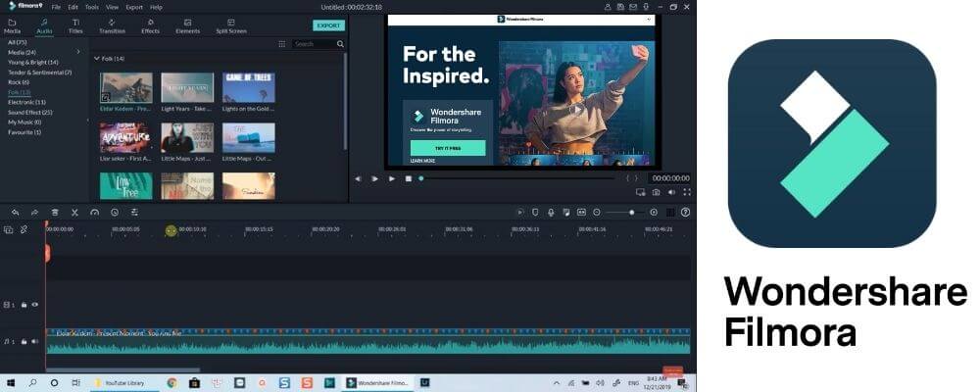The height and width of the screenshot is (392, 980).
Task: Switch media library to grid view
Action: pyautogui.click(x=282, y=44)
